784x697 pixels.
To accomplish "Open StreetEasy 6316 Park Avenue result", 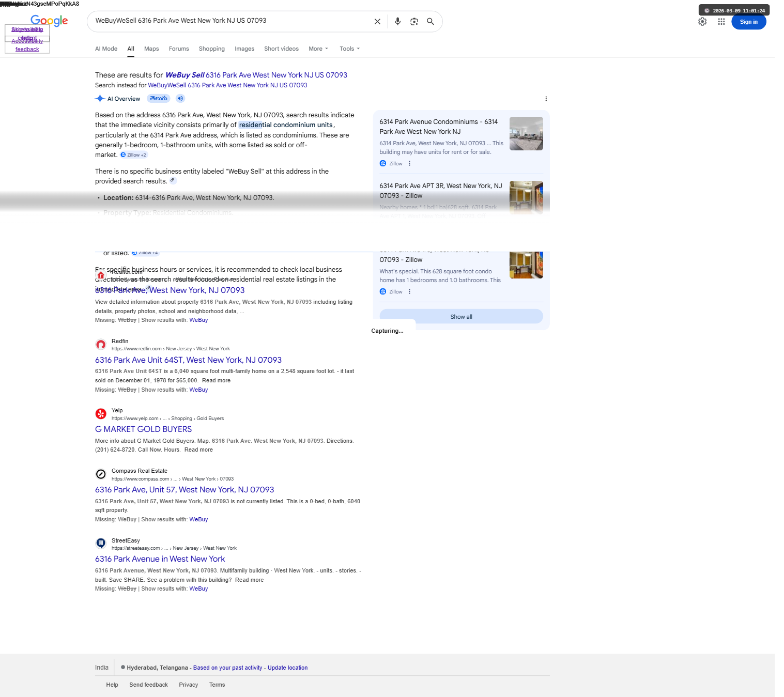I will point(160,559).
